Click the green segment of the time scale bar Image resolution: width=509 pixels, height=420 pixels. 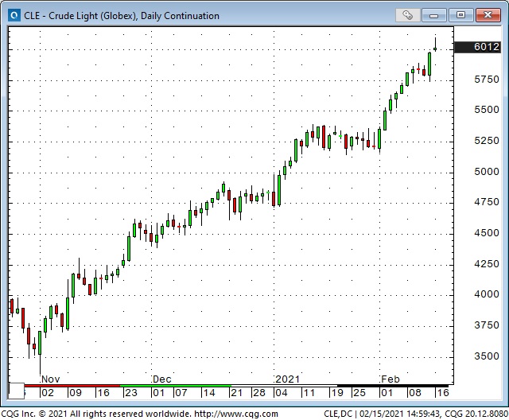(x=175, y=386)
